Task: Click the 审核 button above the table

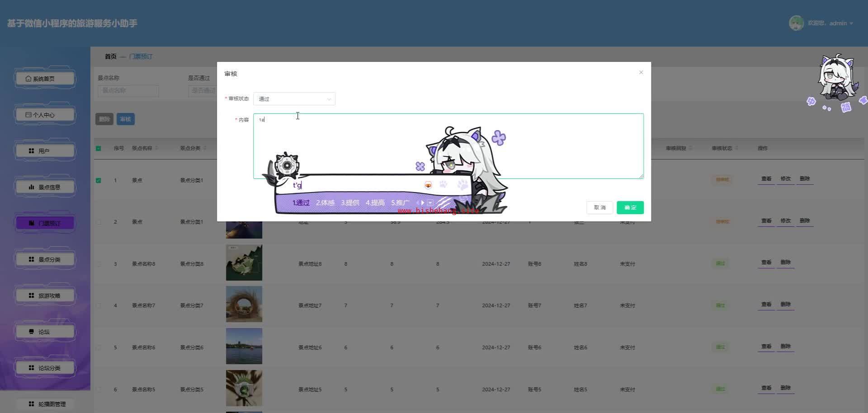Action: 126,119
